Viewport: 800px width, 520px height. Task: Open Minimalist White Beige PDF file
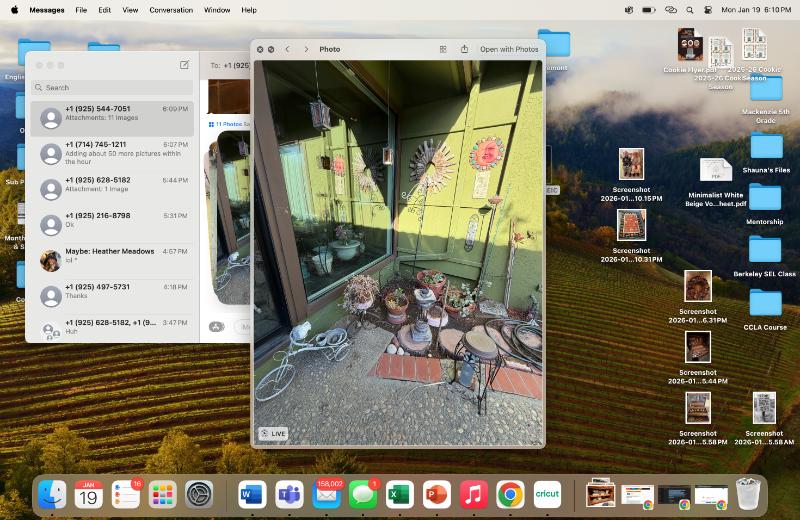(x=716, y=172)
